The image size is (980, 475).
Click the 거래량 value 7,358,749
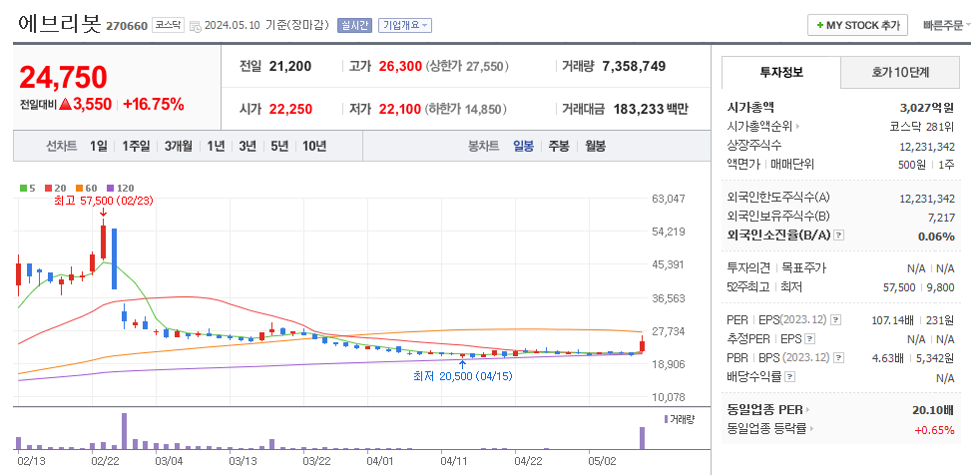point(634,66)
